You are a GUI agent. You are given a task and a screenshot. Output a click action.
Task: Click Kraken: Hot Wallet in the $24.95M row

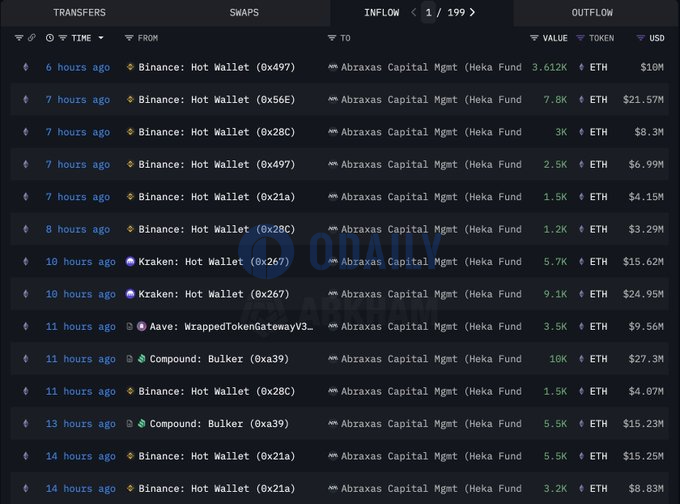[214, 295]
